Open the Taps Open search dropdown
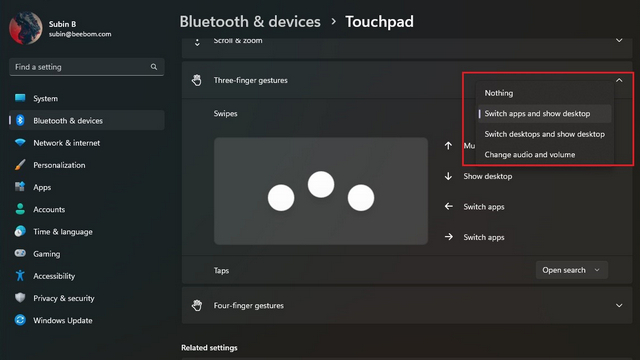Viewport: 640px width, 360px height. pyautogui.click(x=571, y=270)
